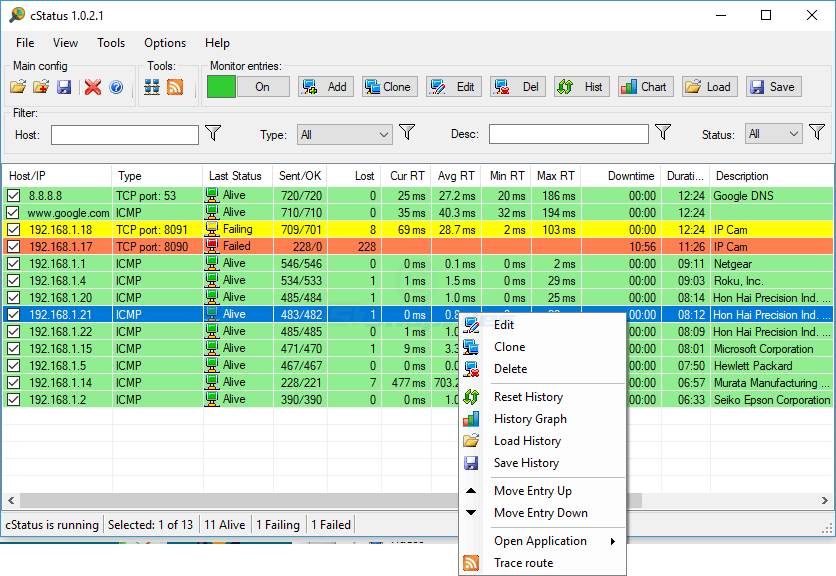Apply the Host filter funnel icon
836x576 pixels.
[x=213, y=133]
